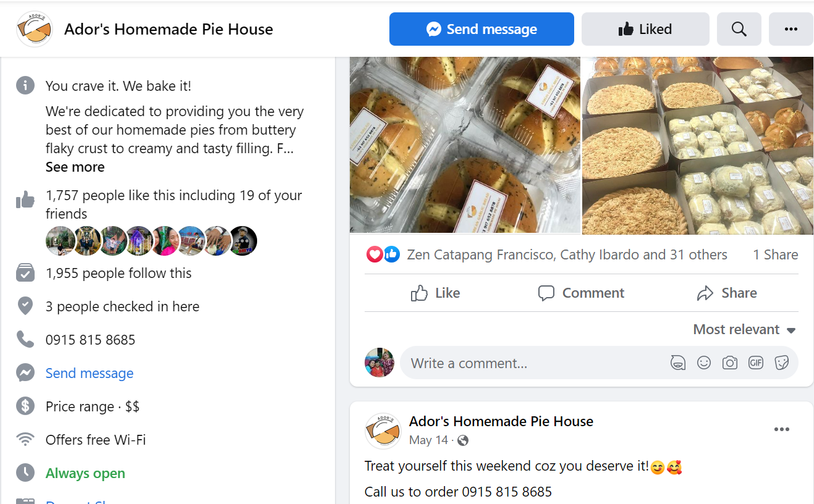Click the Ador's page logo in header
This screenshot has width=814, height=504.
[35, 29]
